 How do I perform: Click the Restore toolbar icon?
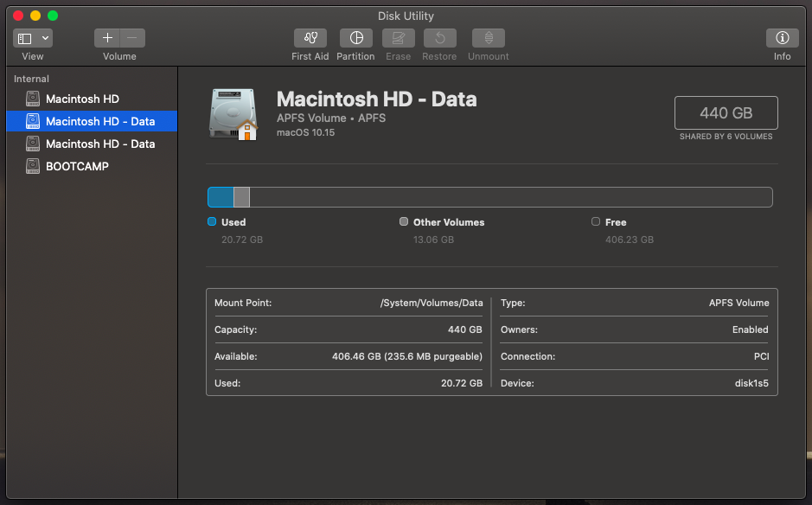coord(439,38)
